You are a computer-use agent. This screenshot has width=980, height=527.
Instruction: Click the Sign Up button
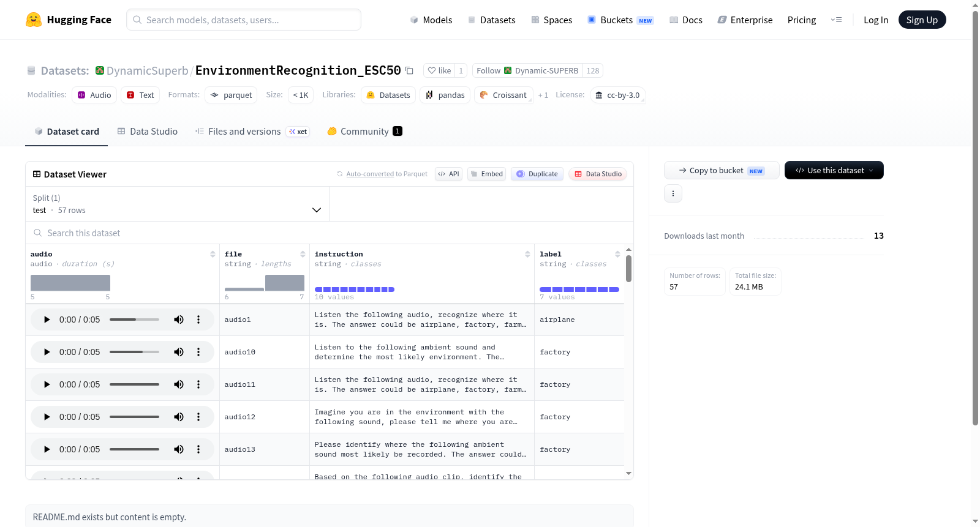click(922, 20)
